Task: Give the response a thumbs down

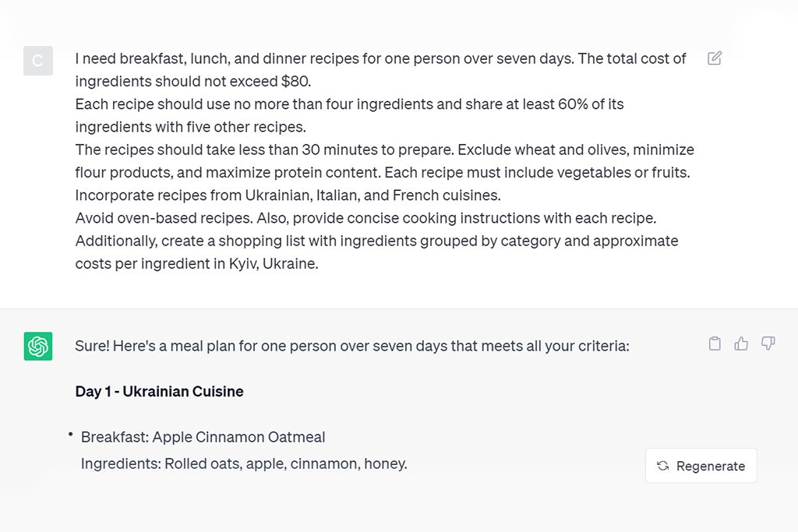Action: pos(768,344)
